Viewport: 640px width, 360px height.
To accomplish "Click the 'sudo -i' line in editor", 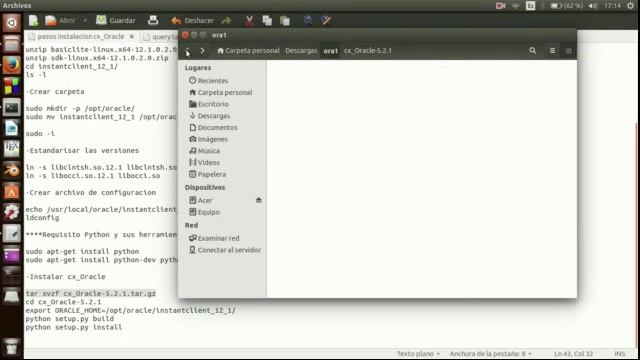I will pos(40,133).
